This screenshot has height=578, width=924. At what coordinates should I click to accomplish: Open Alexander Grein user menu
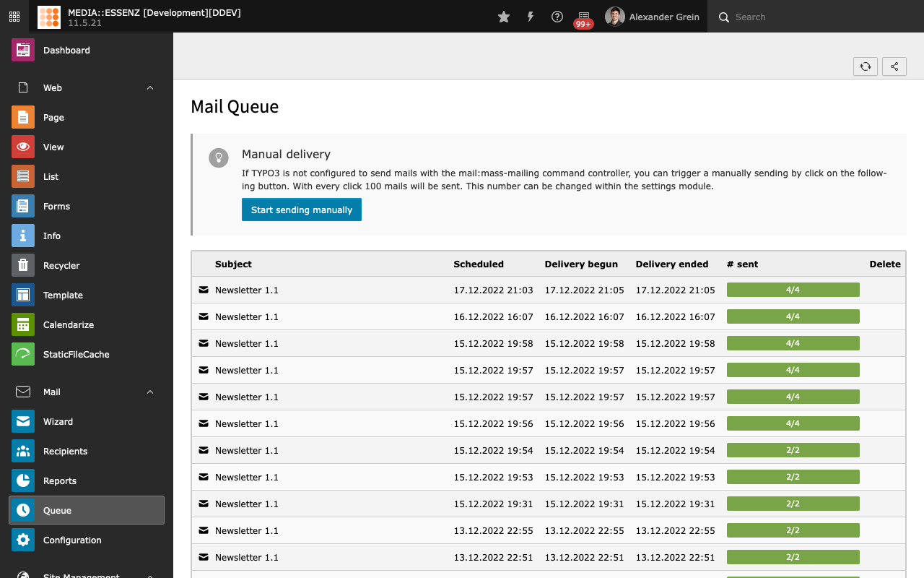[653, 17]
